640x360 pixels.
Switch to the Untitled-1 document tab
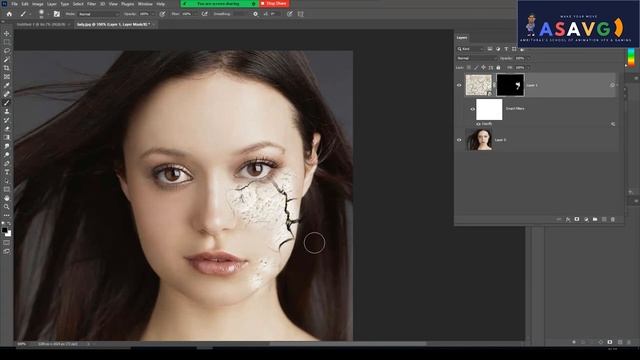click(41, 24)
